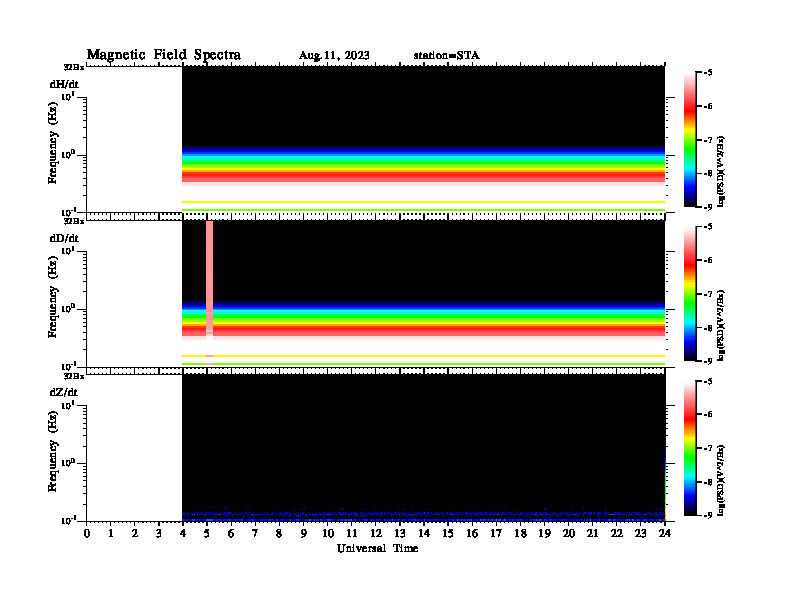Click the "station=STA" label
This screenshot has height=612, width=792.
click(446, 56)
